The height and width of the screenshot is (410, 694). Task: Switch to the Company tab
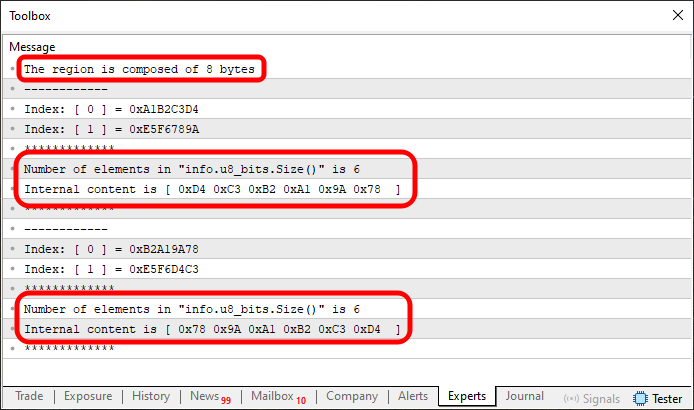tap(352, 396)
